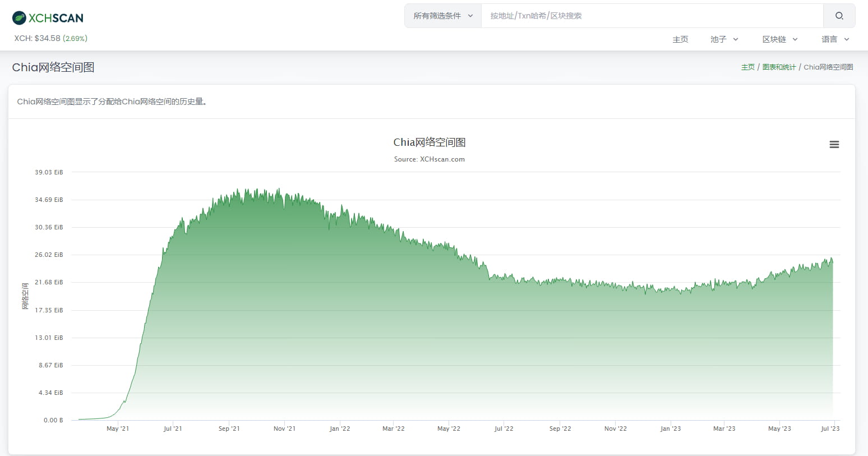Click the Jul '21 axis label
The height and width of the screenshot is (456, 868).
pyautogui.click(x=173, y=429)
